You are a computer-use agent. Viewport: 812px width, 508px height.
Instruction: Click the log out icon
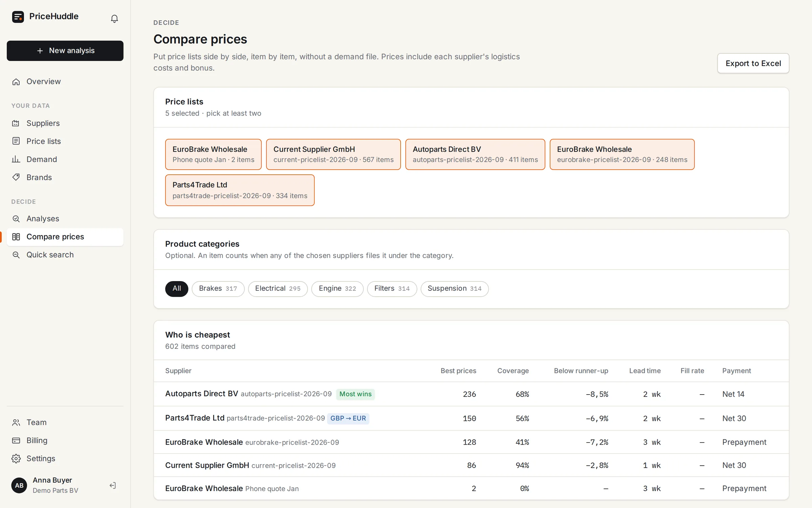point(113,485)
